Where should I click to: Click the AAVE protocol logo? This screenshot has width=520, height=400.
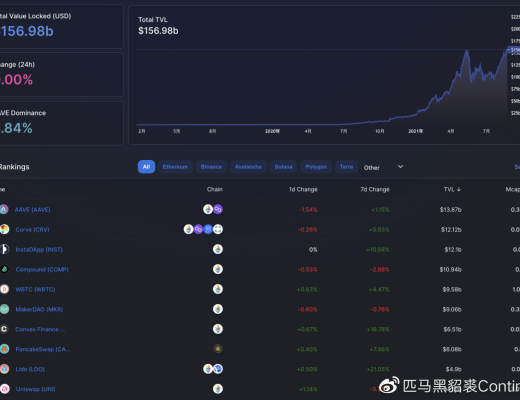(3, 209)
